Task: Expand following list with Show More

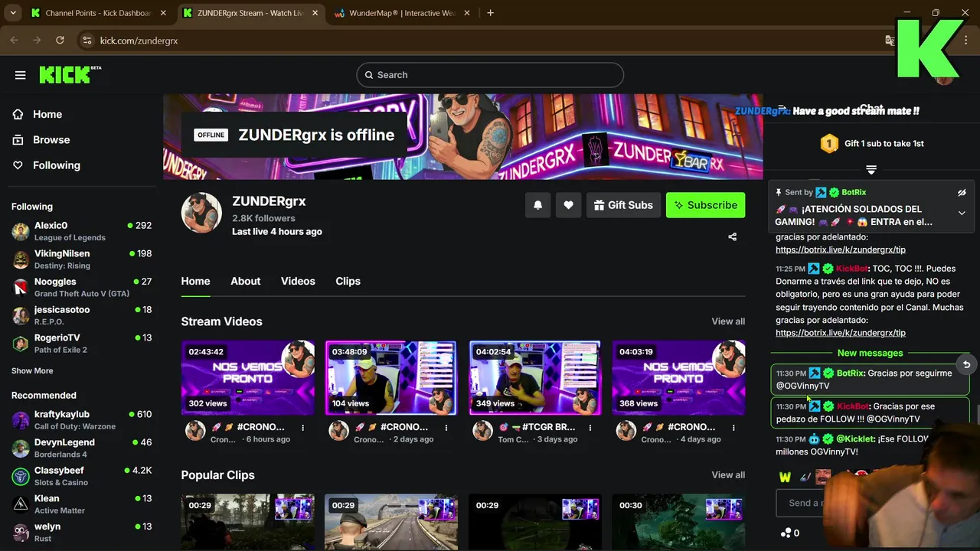Action: (32, 370)
